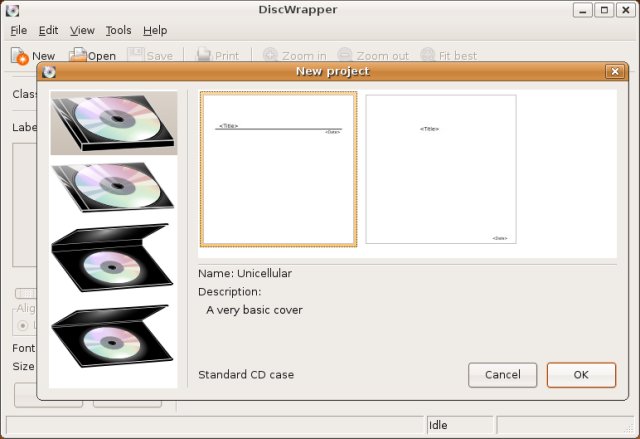
Task: Choose the second template with centered title
Action: [441, 169]
